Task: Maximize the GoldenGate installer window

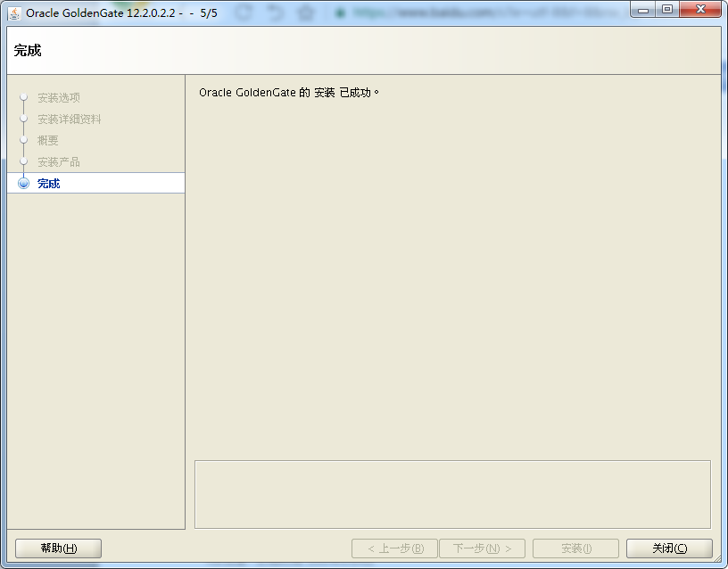Action: tap(667, 9)
